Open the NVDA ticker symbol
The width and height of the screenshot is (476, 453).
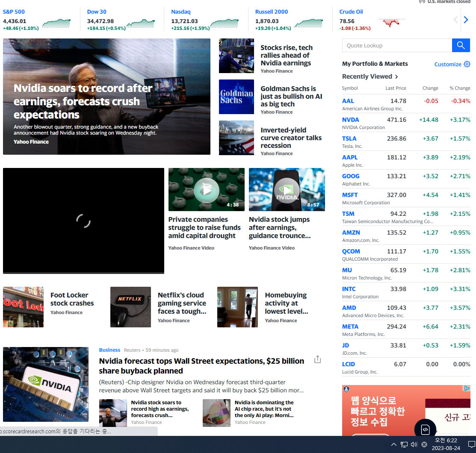(350, 120)
